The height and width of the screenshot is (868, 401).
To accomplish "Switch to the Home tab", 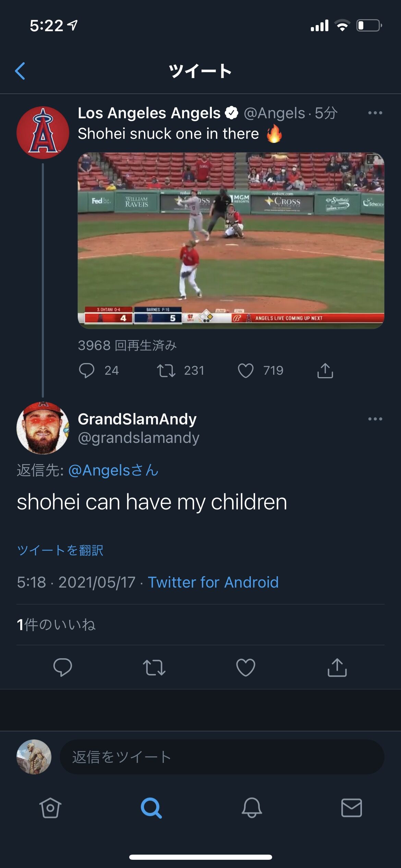I will point(50,808).
